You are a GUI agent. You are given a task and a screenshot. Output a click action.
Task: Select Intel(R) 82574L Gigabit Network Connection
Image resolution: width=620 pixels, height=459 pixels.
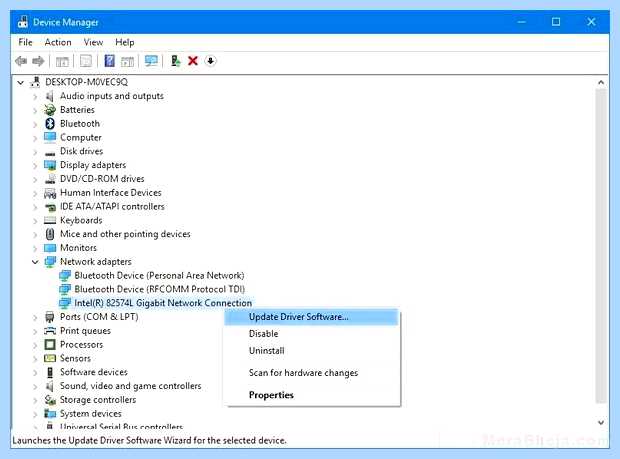[x=163, y=303]
